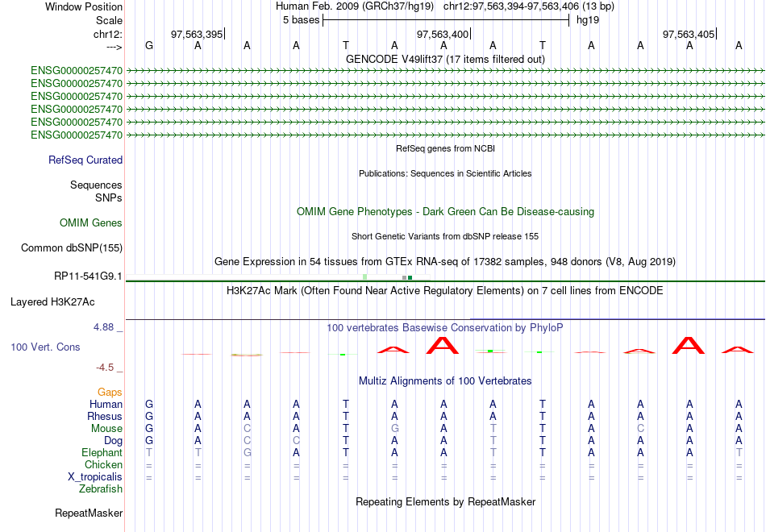Click the 97,563,405 ruler coordinate
The height and width of the screenshot is (532, 766).
689,34
